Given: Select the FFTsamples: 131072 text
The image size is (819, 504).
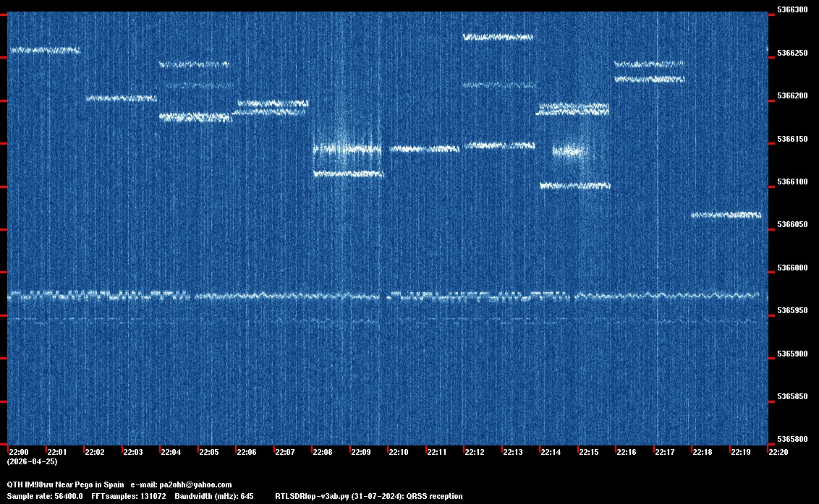Looking at the screenshot, I should [x=129, y=497].
